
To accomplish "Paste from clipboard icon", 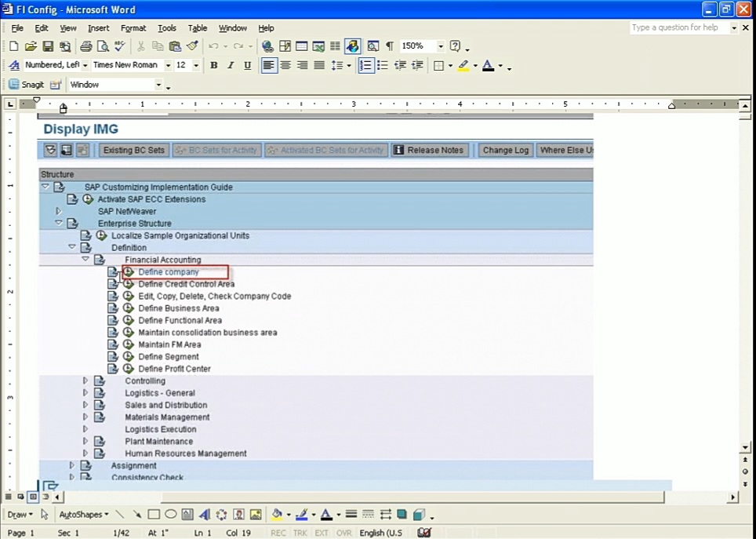I will [175, 46].
